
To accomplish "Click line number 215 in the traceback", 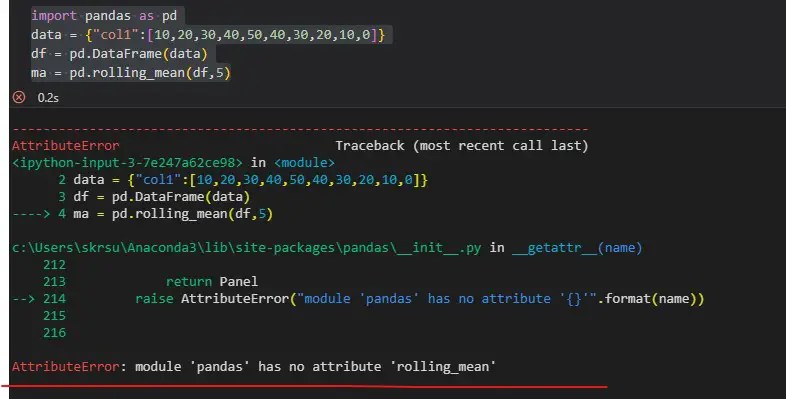I will (54, 316).
